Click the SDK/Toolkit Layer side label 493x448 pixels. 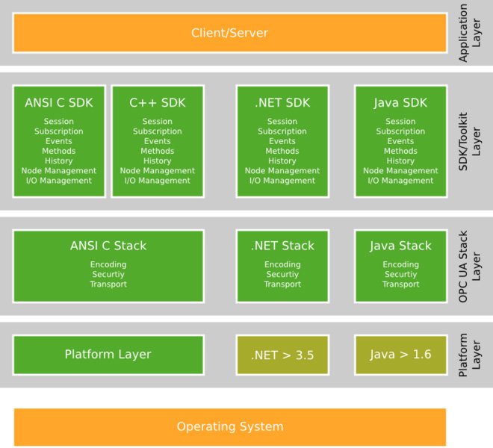pos(469,141)
